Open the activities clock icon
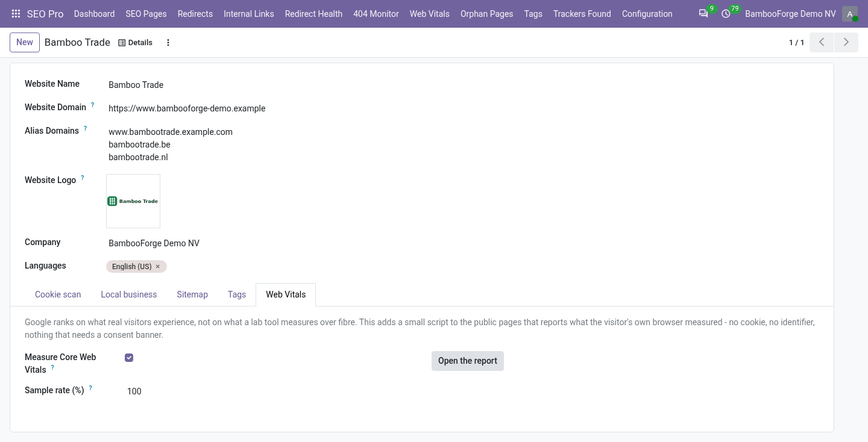 click(x=726, y=14)
